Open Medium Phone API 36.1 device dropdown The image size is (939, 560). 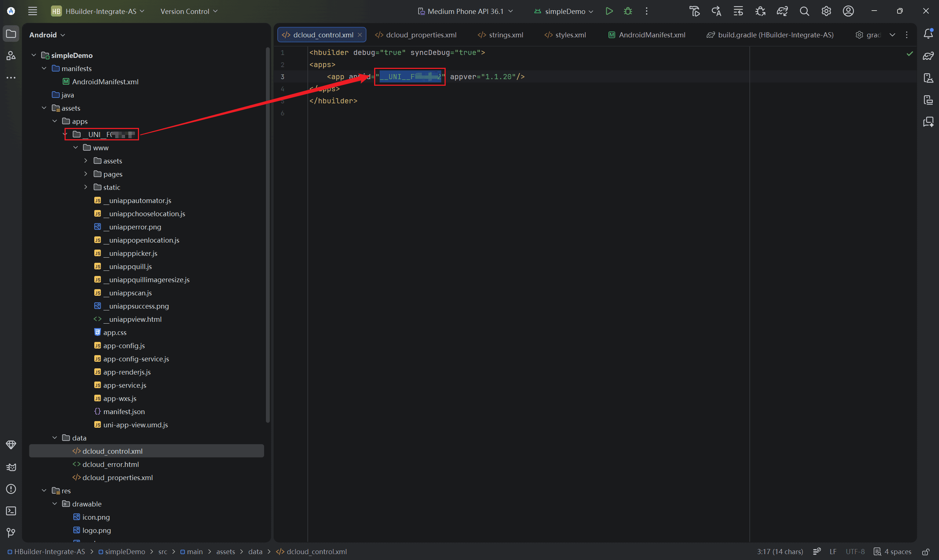(x=465, y=11)
